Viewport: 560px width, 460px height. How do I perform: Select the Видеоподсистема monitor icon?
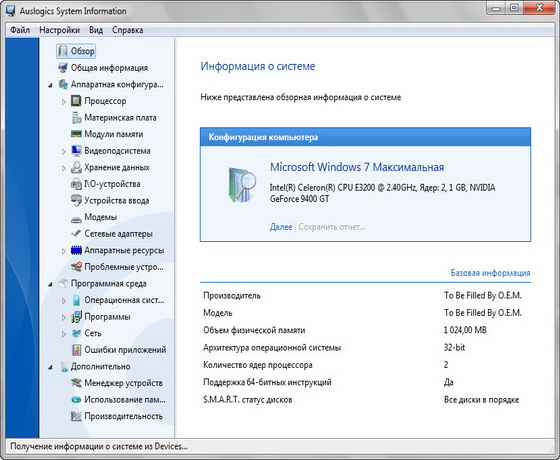(76, 151)
